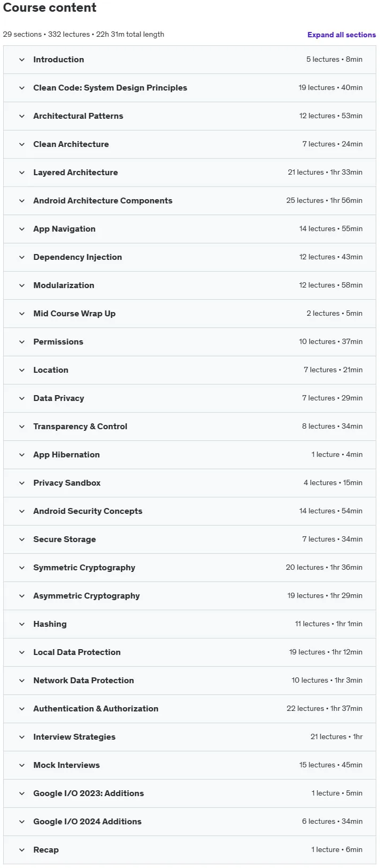
Task: Expand the Introduction section chevron
Action: point(22,60)
